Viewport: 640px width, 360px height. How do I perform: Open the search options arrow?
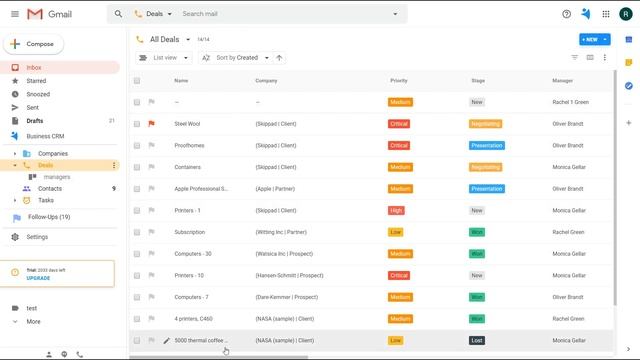395,14
